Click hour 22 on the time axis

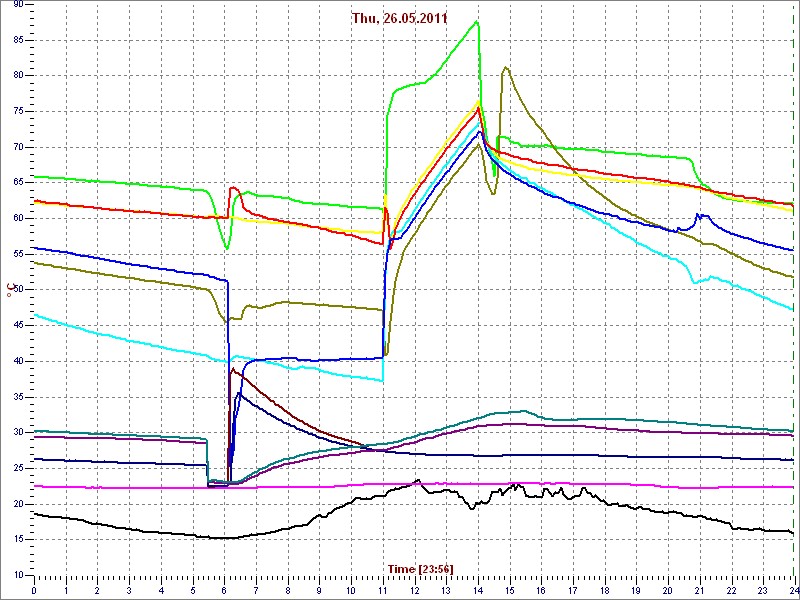731,591
